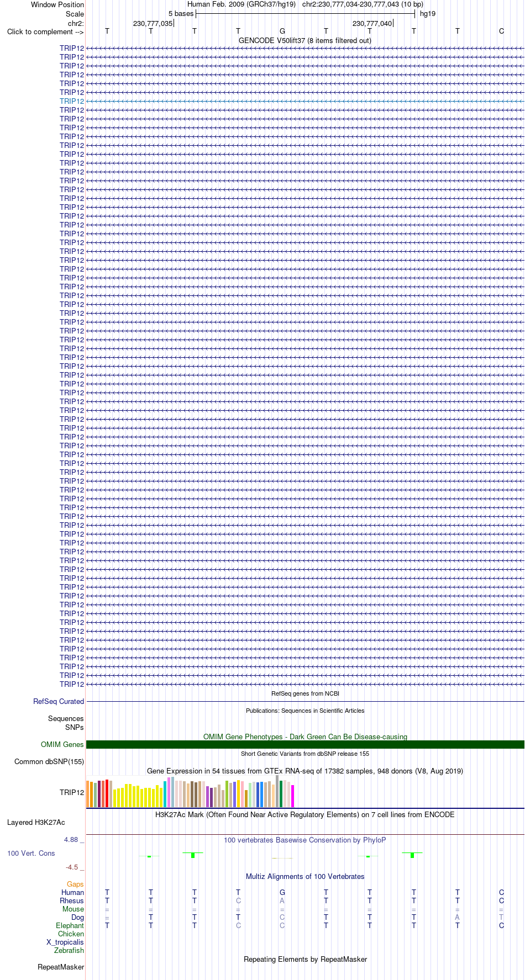Click the A base in the Rhesus row
525x980 pixels.
click(282, 900)
